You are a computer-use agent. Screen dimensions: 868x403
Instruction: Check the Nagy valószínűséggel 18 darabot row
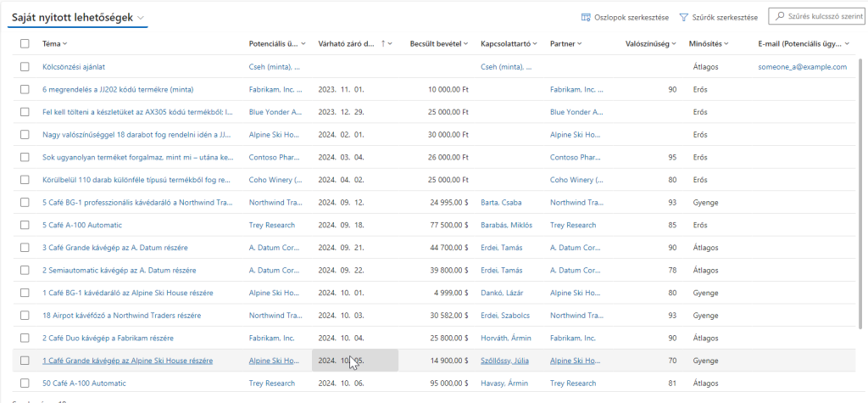[x=25, y=135]
